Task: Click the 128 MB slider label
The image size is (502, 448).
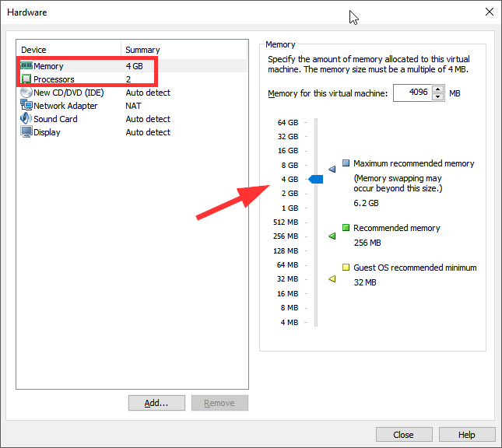Action: click(286, 251)
